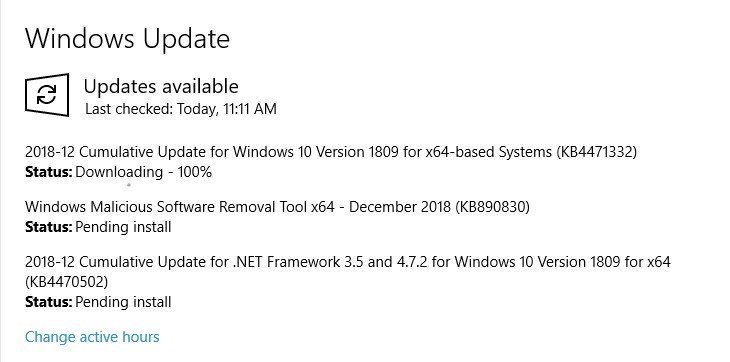Click Pending install under the KB4470502 update
Screen dimensions: 730x362
[x=123, y=302]
